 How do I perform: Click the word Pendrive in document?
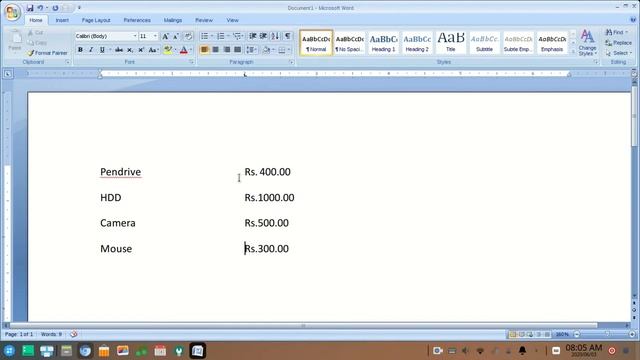pos(120,172)
